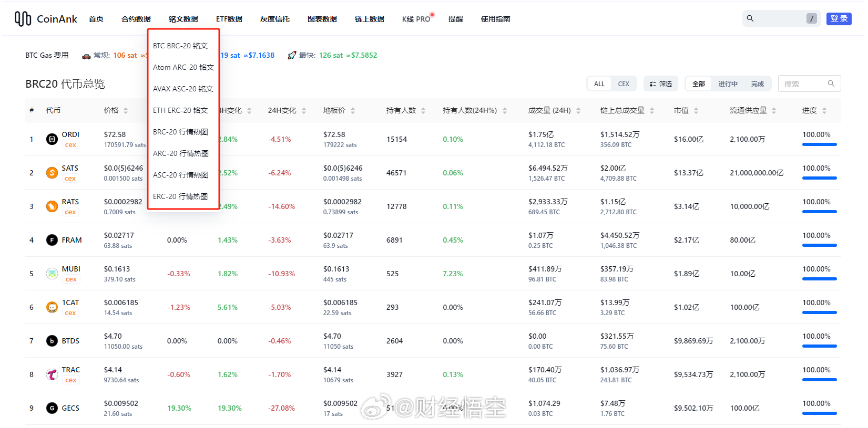Open the 提醒 nav link
868x428 pixels.
click(x=456, y=19)
